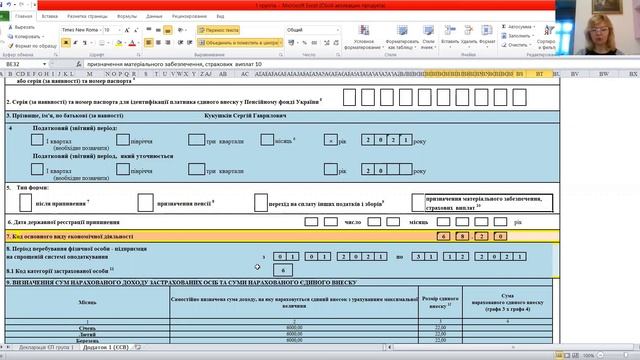The image size is (640, 360).
Task: Click in the formula bar text
Action: (174, 64)
